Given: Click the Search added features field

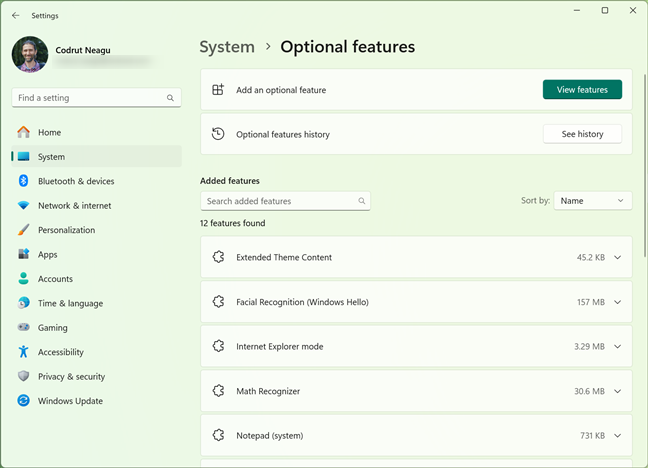Looking at the screenshot, I should click(x=285, y=201).
